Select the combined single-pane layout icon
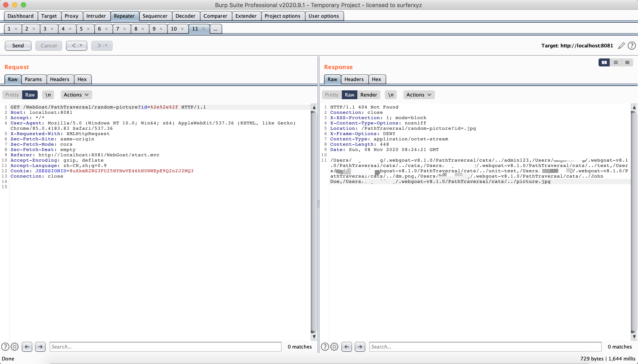This screenshot has width=638, height=364. 627,62
